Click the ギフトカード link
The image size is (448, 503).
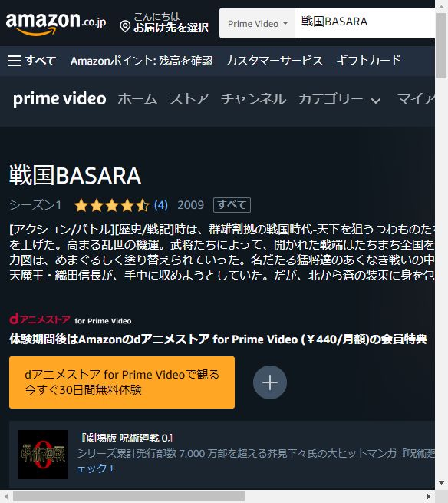369,61
